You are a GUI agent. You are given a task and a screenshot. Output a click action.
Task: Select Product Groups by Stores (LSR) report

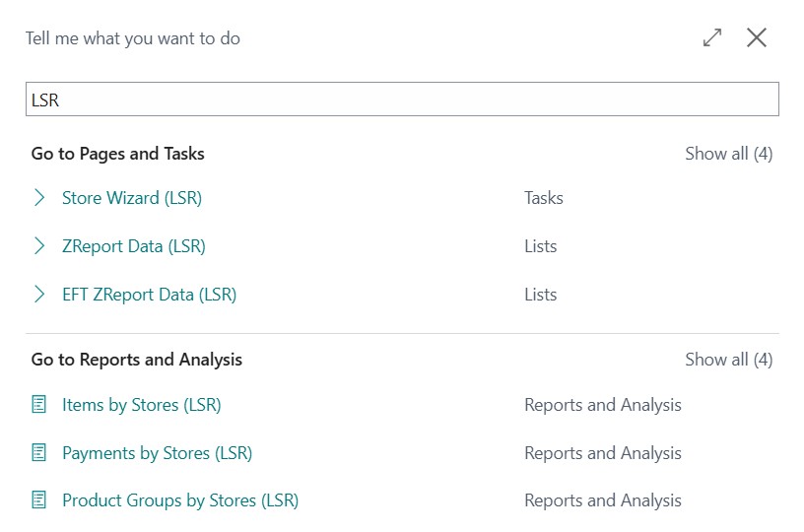click(180, 500)
